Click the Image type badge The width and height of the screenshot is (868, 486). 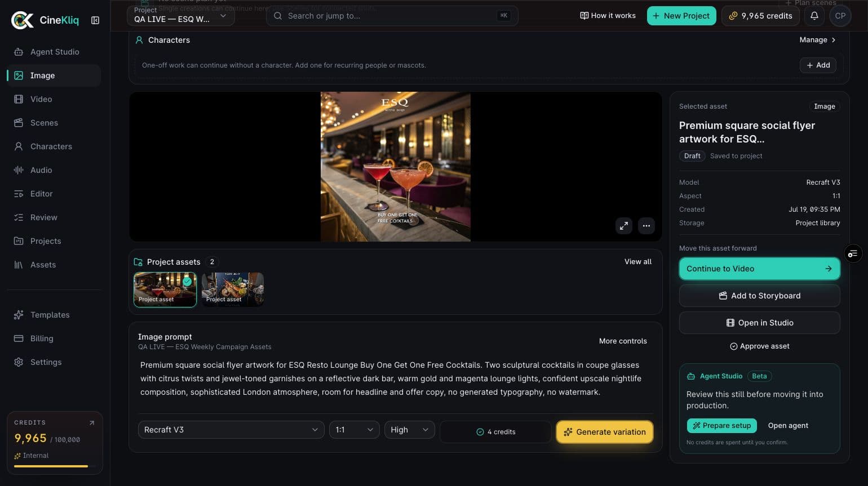click(x=825, y=106)
